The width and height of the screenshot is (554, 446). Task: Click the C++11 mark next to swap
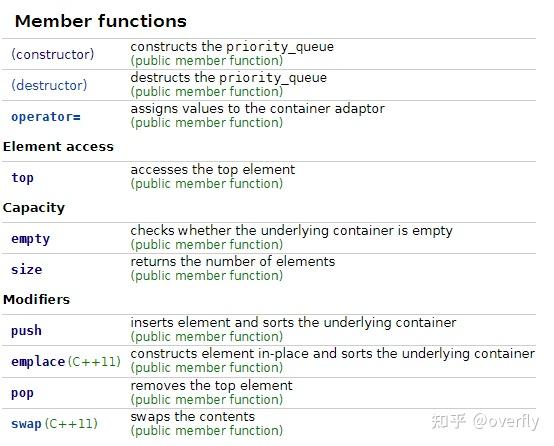(x=71, y=423)
